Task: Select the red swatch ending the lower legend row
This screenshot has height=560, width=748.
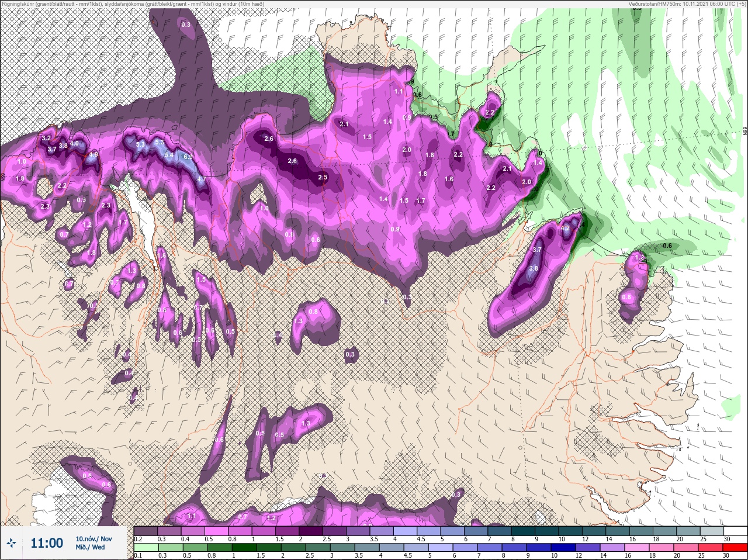Action: coord(734,548)
